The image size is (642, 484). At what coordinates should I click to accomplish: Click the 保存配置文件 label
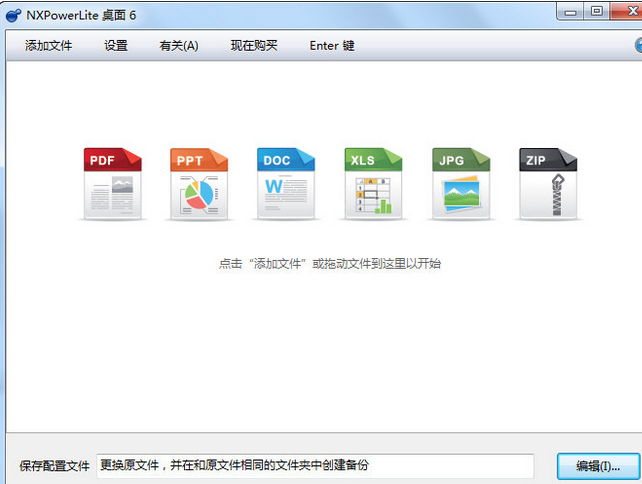coord(54,466)
